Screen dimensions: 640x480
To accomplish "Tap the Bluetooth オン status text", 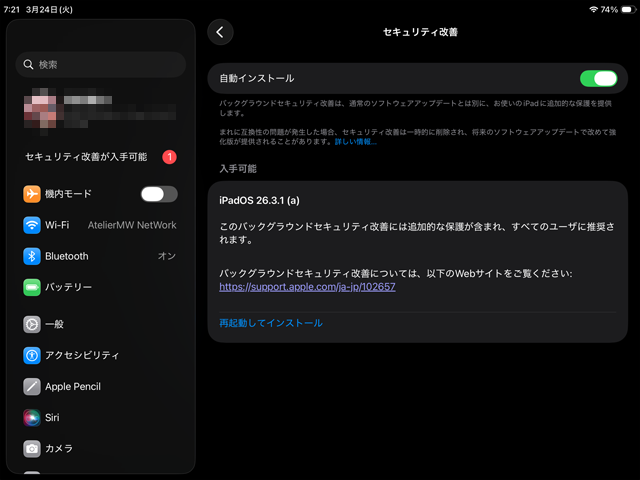I will point(167,256).
